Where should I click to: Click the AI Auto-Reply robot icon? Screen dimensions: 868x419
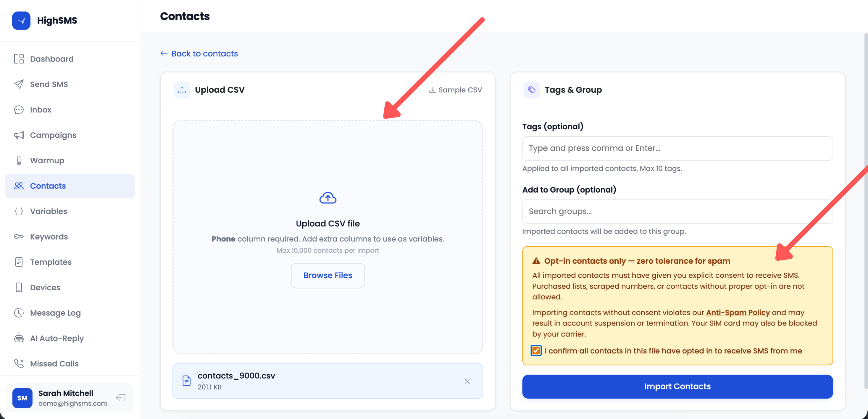pyautogui.click(x=19, y=338)
